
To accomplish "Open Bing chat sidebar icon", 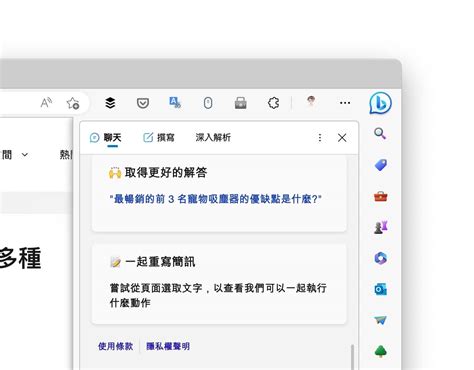I will coord(380,103).
